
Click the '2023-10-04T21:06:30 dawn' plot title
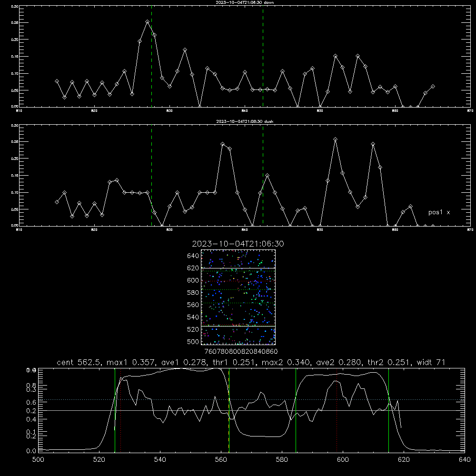click(x=245, y=2)
